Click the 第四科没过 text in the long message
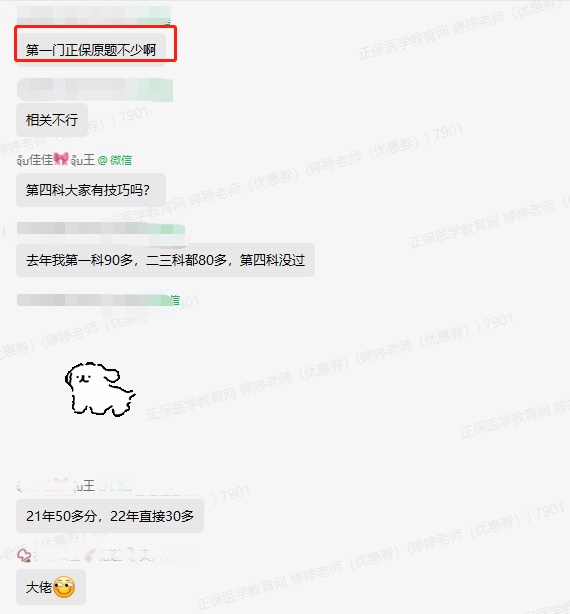 click(272, 260)
